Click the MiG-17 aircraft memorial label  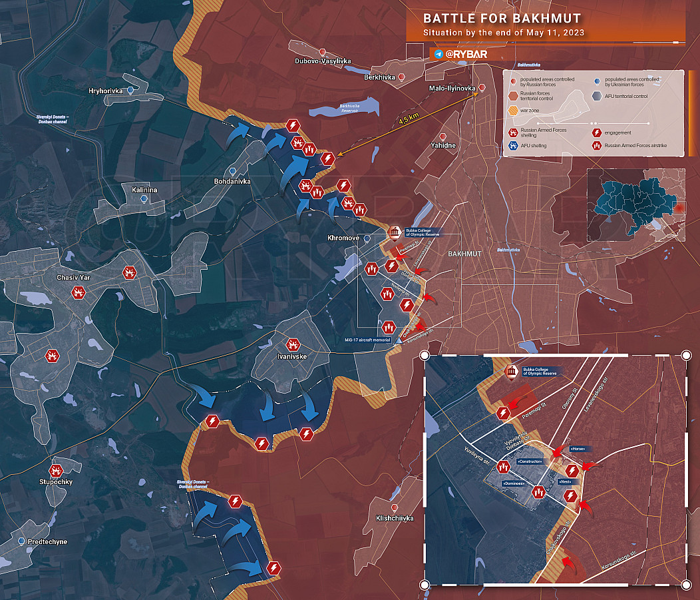click(368, 340)
